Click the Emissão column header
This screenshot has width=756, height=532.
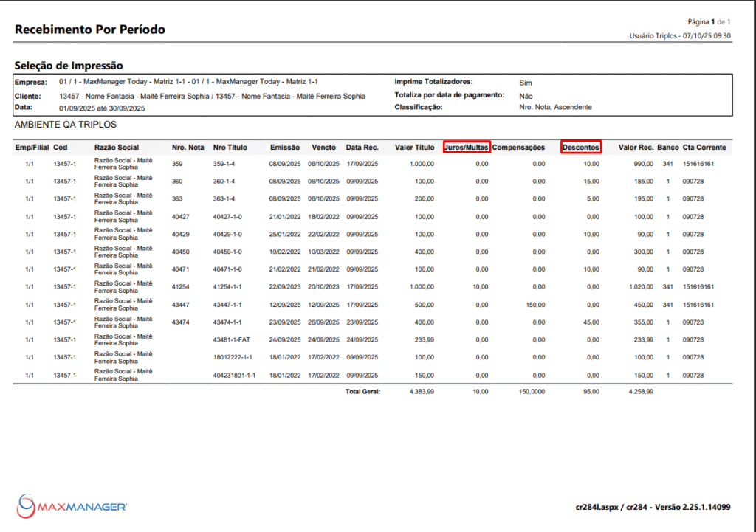284,148
